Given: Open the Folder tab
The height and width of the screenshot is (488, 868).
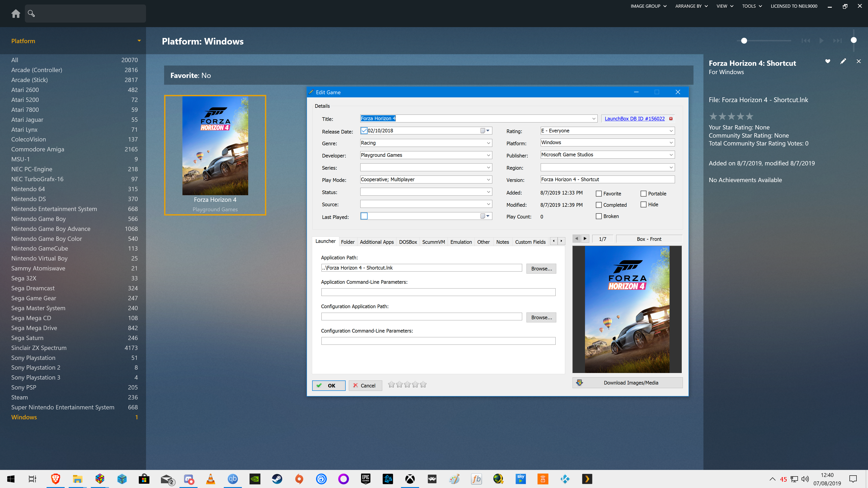Looking at the screenshot, I should point(347,242).
